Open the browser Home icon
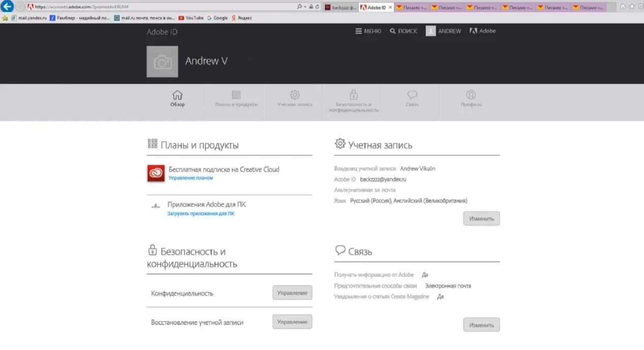This screenshot has width=644, height=350. point(623,7)
